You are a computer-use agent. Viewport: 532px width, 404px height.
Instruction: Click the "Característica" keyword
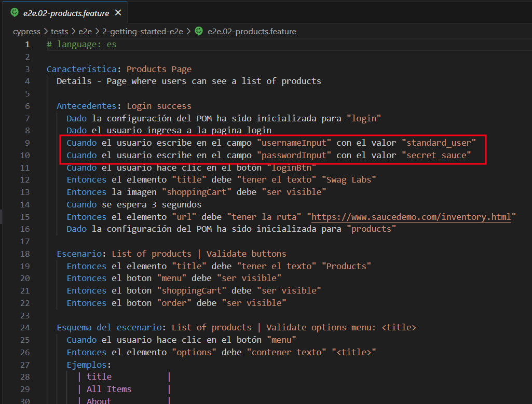pos(82,69)
